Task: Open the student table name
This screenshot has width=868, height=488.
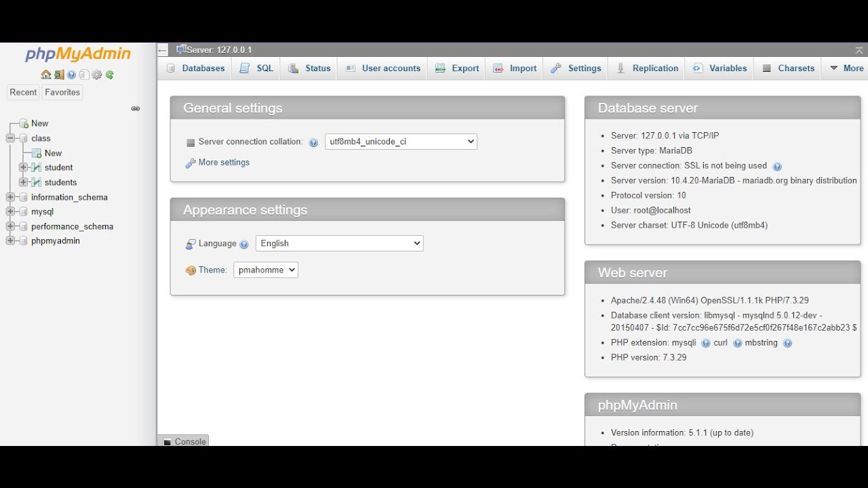Action: coord(58,167)
